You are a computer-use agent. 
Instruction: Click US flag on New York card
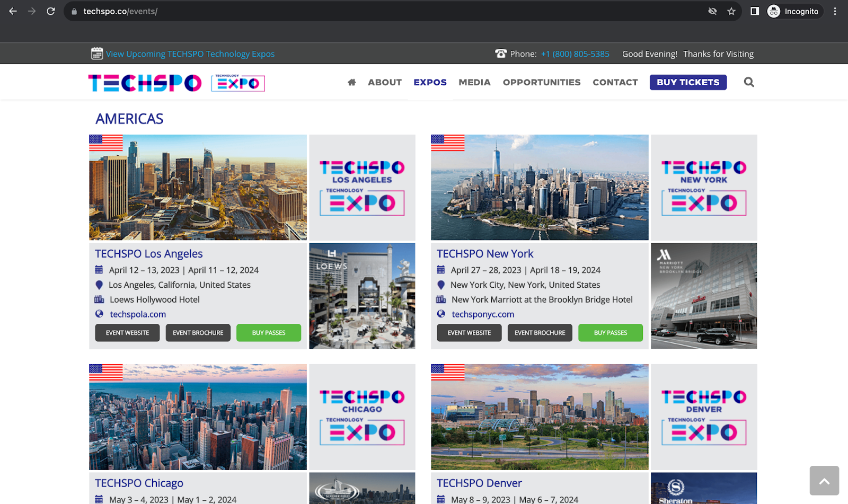click(448, 143)
